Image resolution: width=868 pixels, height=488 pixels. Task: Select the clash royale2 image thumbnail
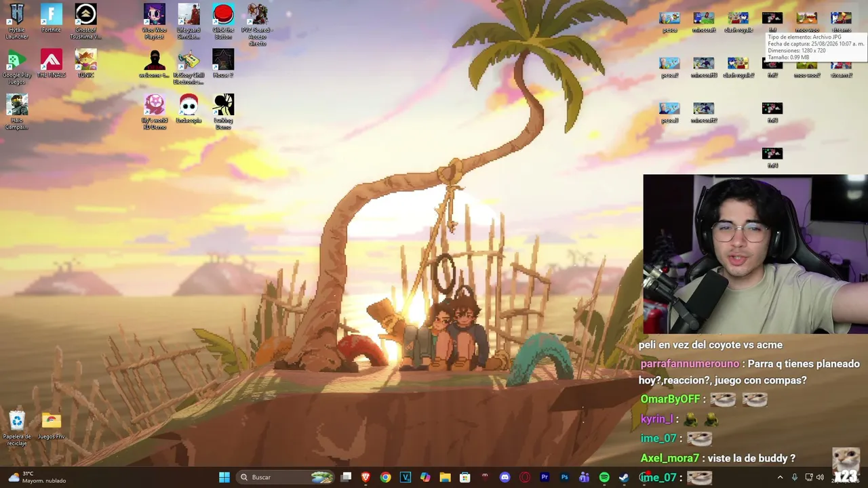[x=738, y=68]
